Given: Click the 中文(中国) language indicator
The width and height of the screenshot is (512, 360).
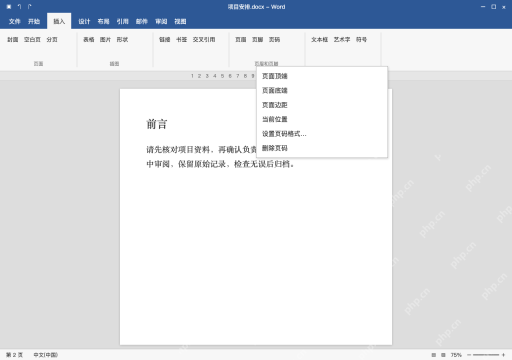Looking at the screenshot, I should pyautogui.click(x=46, y=355).
